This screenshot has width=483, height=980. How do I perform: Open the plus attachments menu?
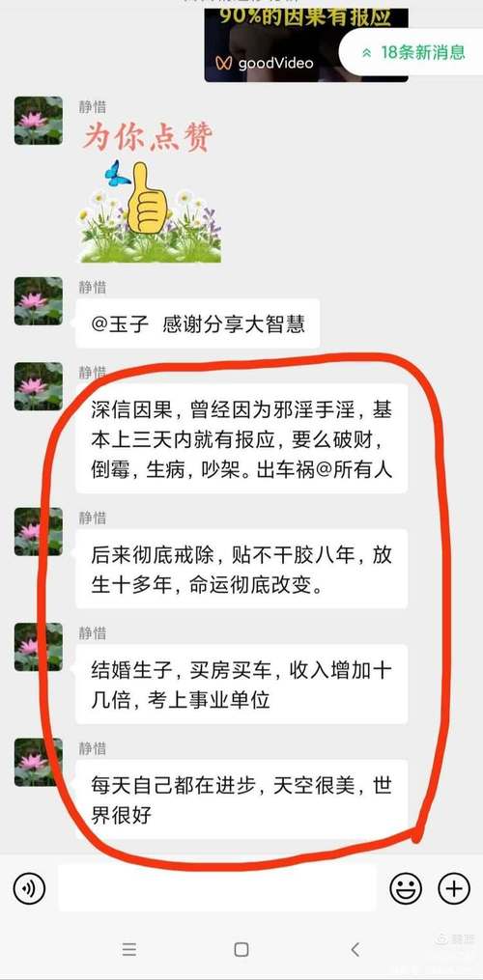coord(454,888)
